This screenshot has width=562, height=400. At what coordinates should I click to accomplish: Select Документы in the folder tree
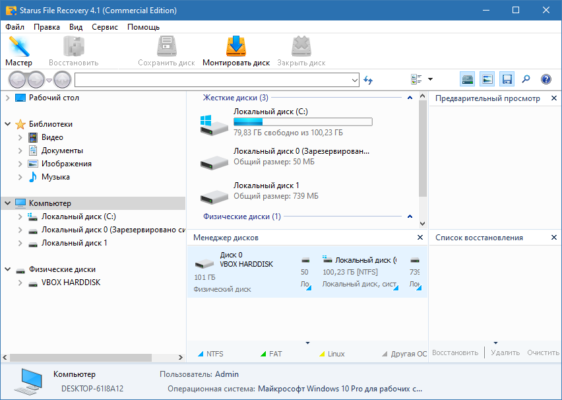coord(62,151)
